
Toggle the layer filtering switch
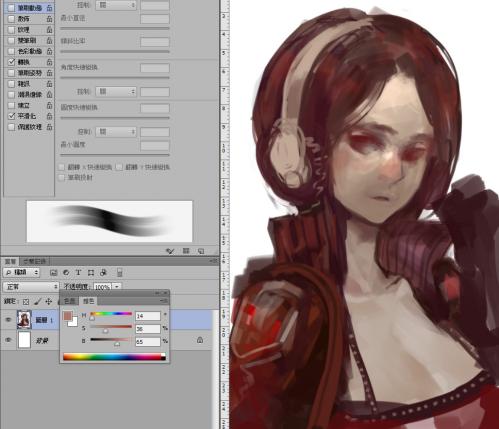pyautogui.click(x=120, y=273)
